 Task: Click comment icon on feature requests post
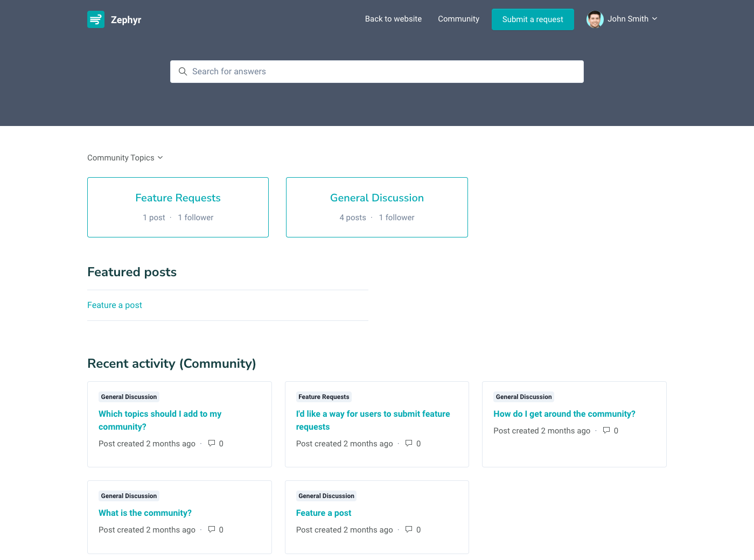[409, 443]
